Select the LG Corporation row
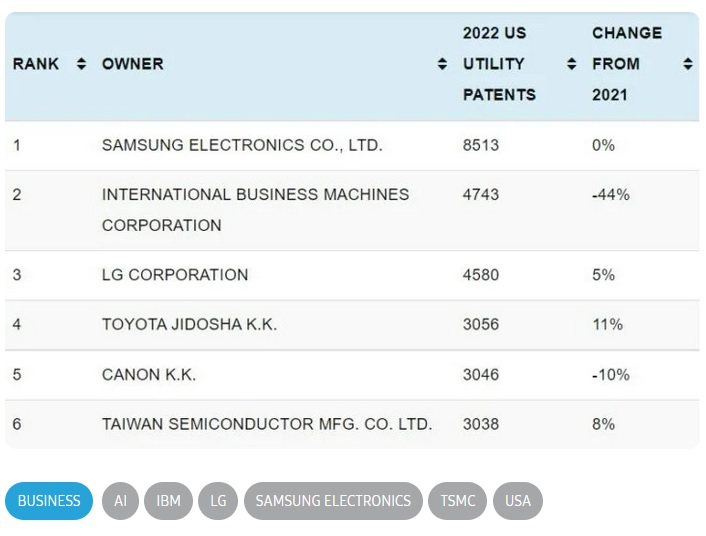Viewport: 706px width, 536px height. tap(352, 275)
